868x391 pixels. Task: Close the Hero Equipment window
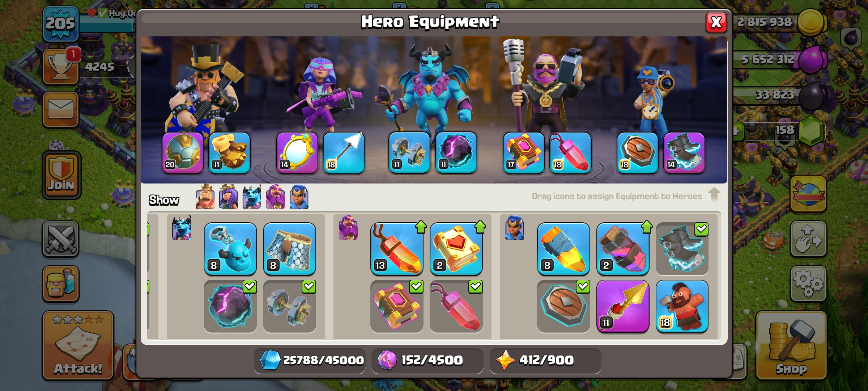[716, 22]
